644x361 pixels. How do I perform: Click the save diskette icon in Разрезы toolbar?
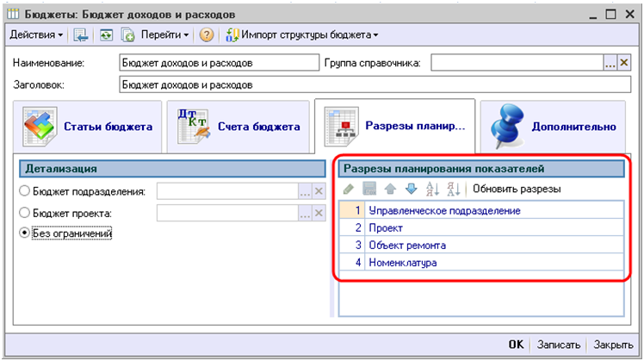tap(368, 189)
